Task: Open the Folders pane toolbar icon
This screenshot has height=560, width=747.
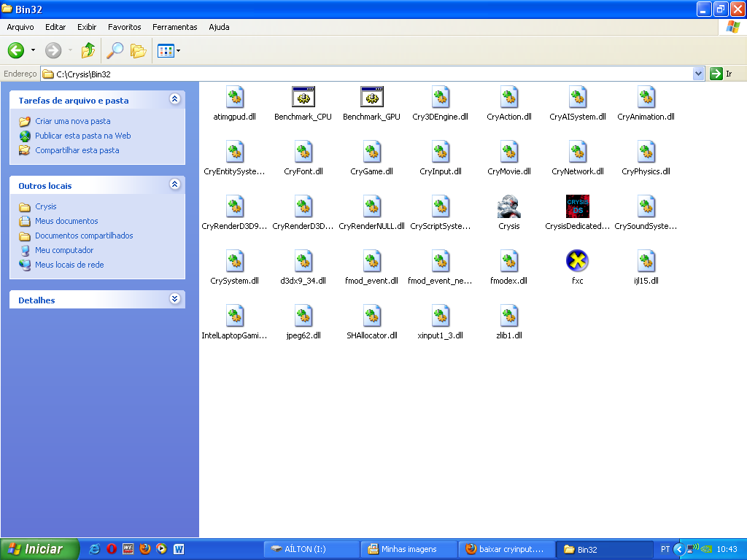Action: (x=138, y=50)
